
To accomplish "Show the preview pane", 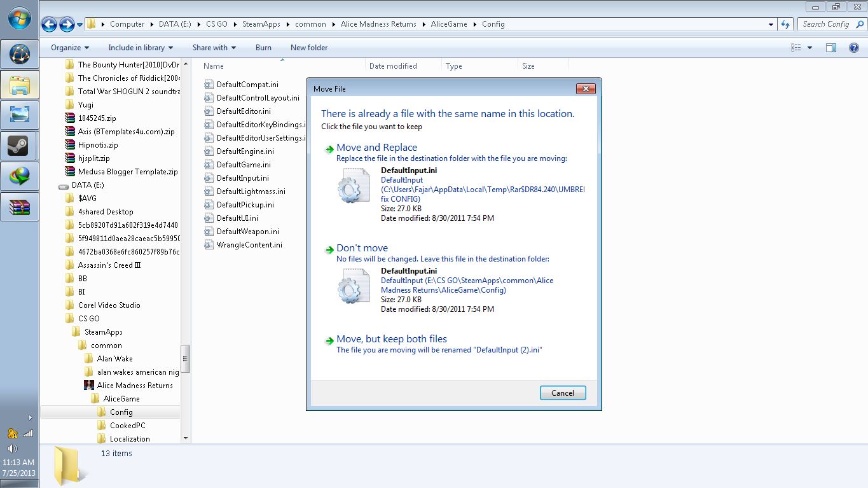I will pyautogui.click(x=831, y=48).
